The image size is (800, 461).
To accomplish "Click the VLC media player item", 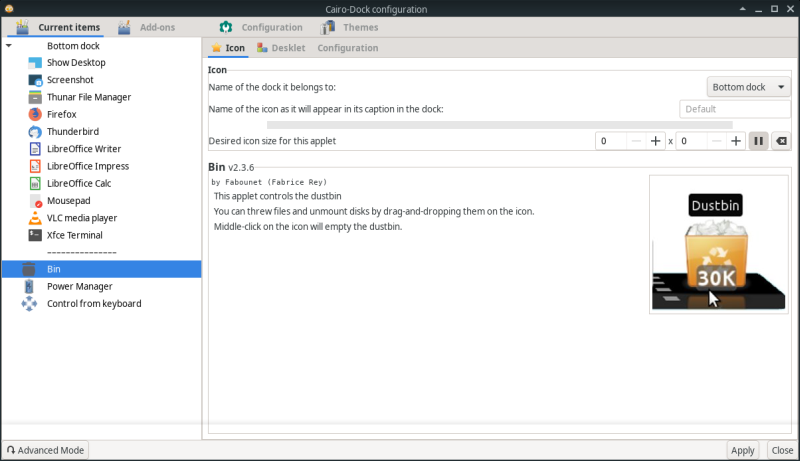I will pos(81,217).
